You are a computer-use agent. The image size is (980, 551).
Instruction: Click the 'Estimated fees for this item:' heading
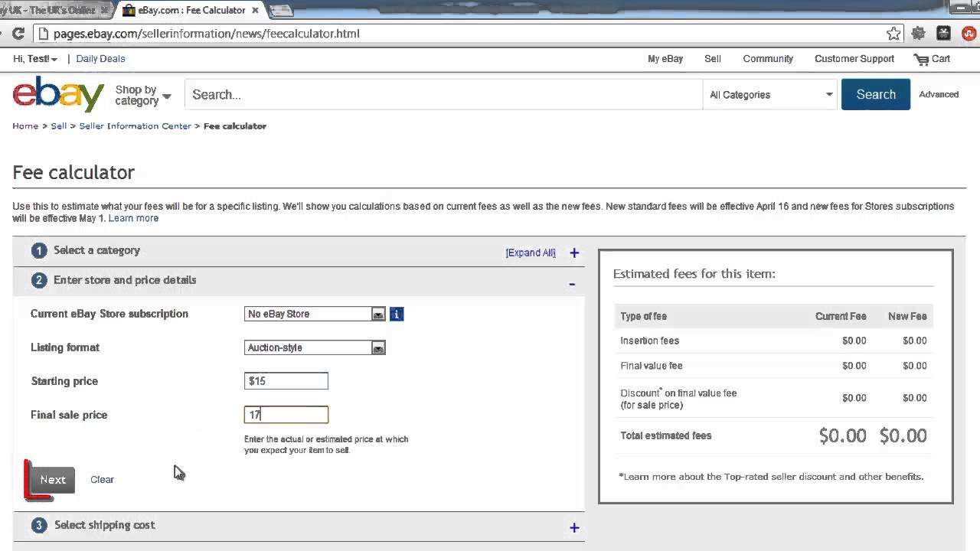[x=694, y=274]
